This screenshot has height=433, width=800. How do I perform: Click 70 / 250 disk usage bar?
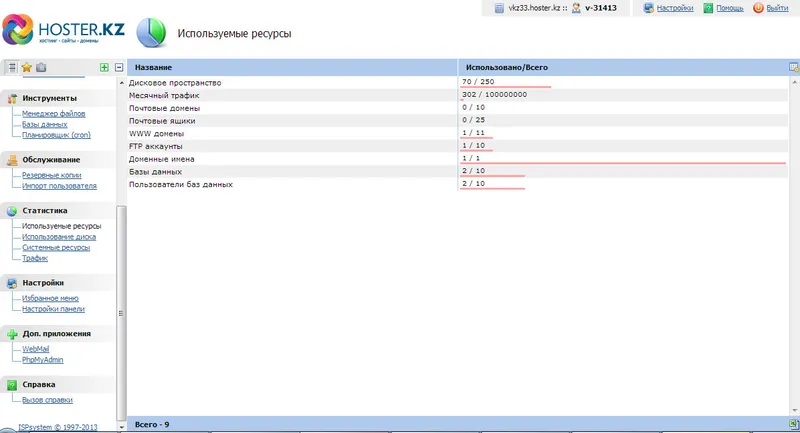506,87
